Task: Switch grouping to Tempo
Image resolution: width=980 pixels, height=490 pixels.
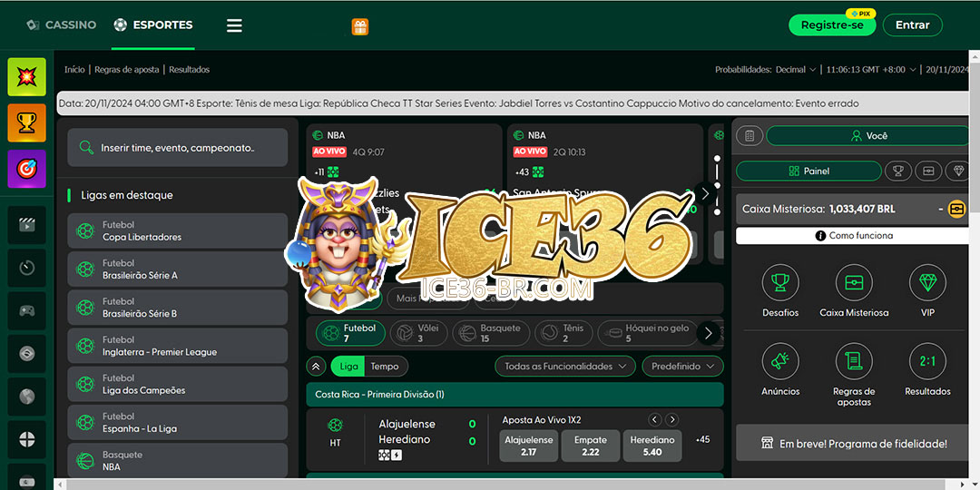Action: point(385,367)
